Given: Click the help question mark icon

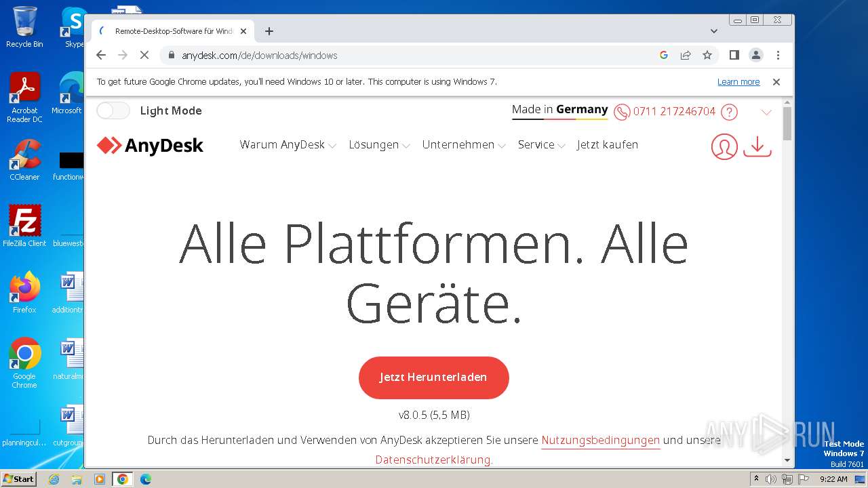Looking at the screenshot, I should (729, 112).
